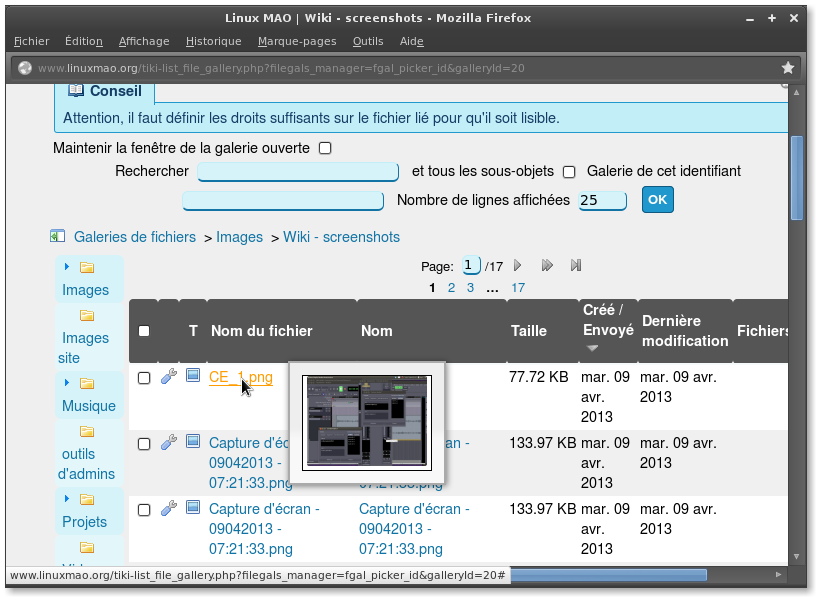The image size is (816, 597).
Task: Check the 'et tous les sous-objets' box
Action: pyautogui.click(x=569, y=172)
